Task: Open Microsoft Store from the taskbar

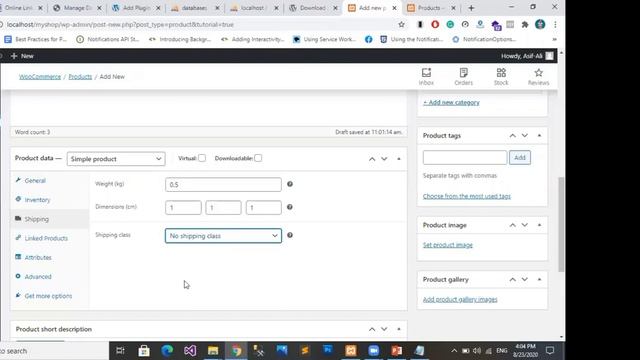Action: tap(144, 351)
